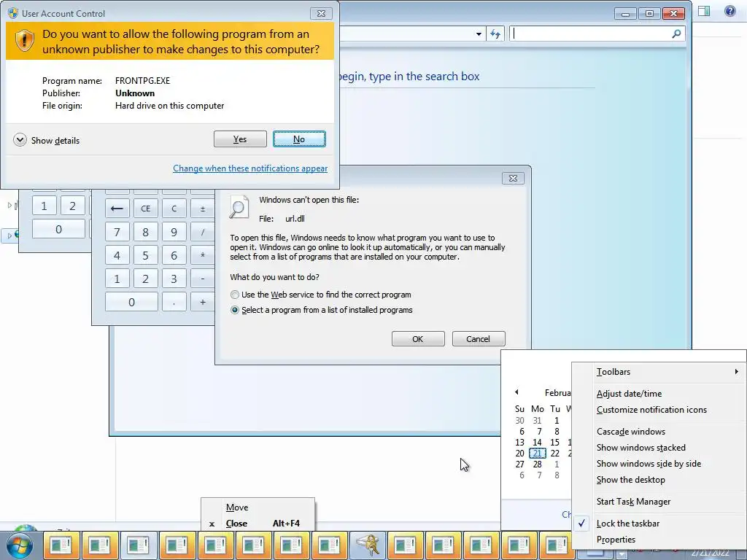Click digit 5 on front calculator
Screen dimensions: 747x560
coord(145,255)
